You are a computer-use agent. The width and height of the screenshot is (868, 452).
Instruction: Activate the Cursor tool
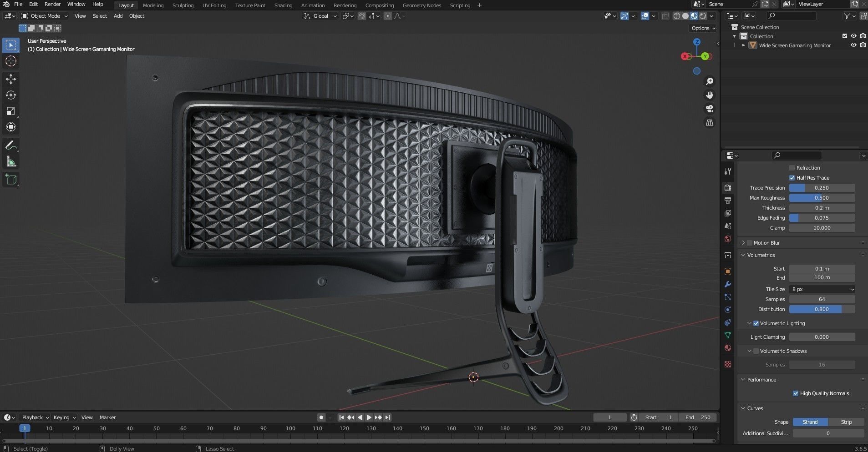pyautogui.click(x=11, y=61)
